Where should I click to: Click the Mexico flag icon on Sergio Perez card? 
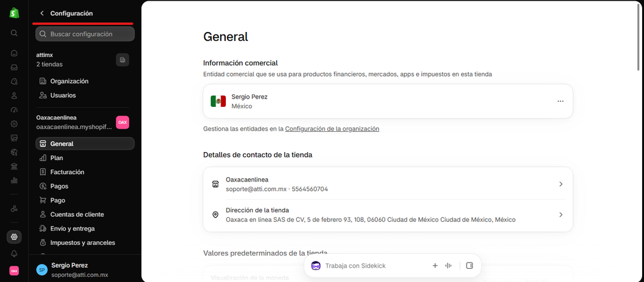click(x=218, y=101)
